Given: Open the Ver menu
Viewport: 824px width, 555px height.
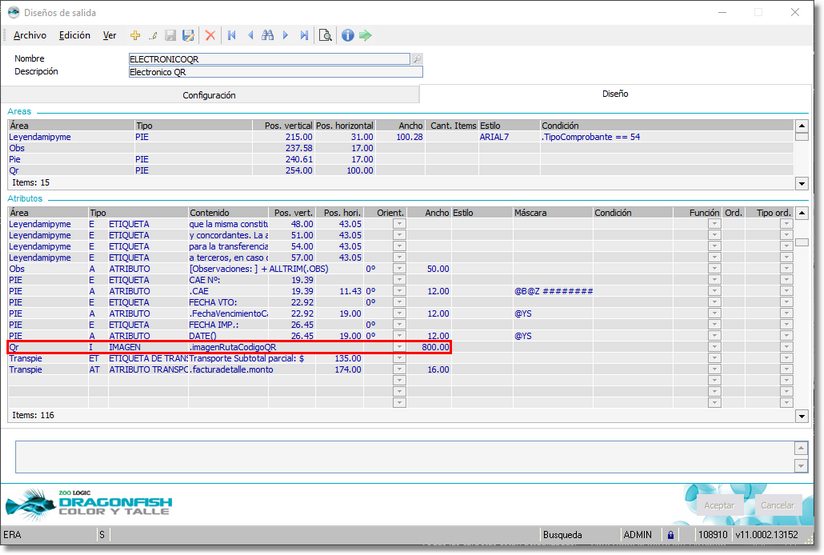Looking at the screenshot, I should [109, 35].
